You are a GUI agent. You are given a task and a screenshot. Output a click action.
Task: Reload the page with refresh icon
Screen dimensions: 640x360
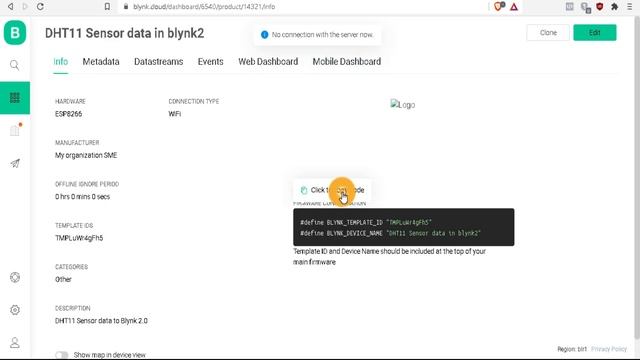tap(40, 7)
